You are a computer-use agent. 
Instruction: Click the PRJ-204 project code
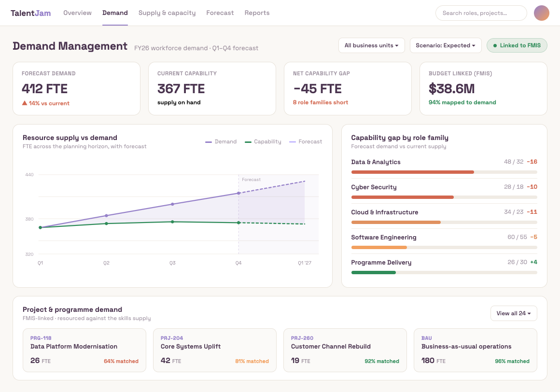click(172, 338)
